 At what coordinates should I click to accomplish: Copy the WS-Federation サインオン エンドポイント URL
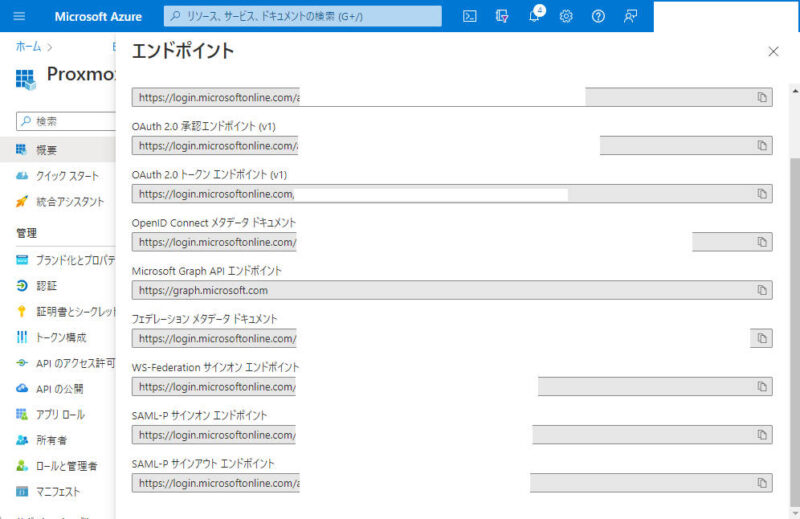(x=762, y=387)
